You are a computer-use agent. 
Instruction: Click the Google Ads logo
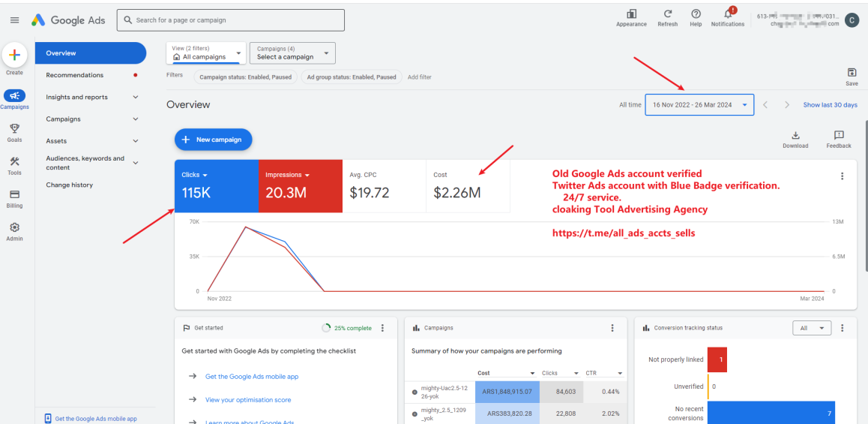pyautogui.click(x=69, y=20)
